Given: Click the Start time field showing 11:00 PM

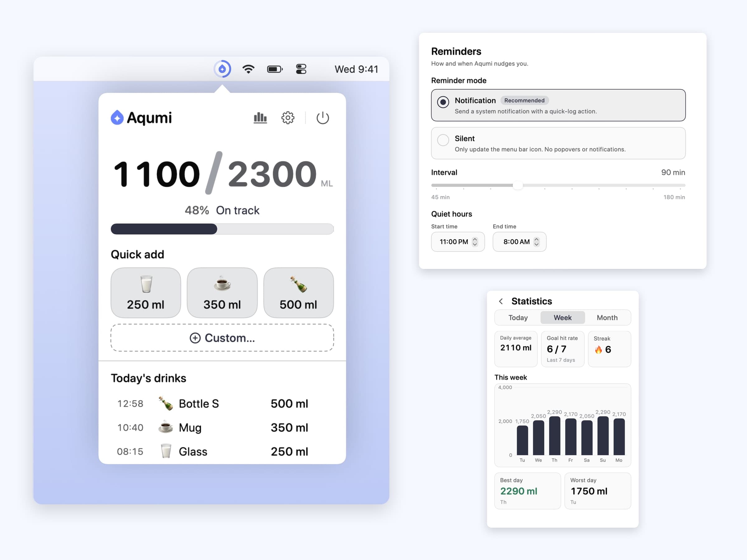Looking at the screenshot, I should point(458,242).
